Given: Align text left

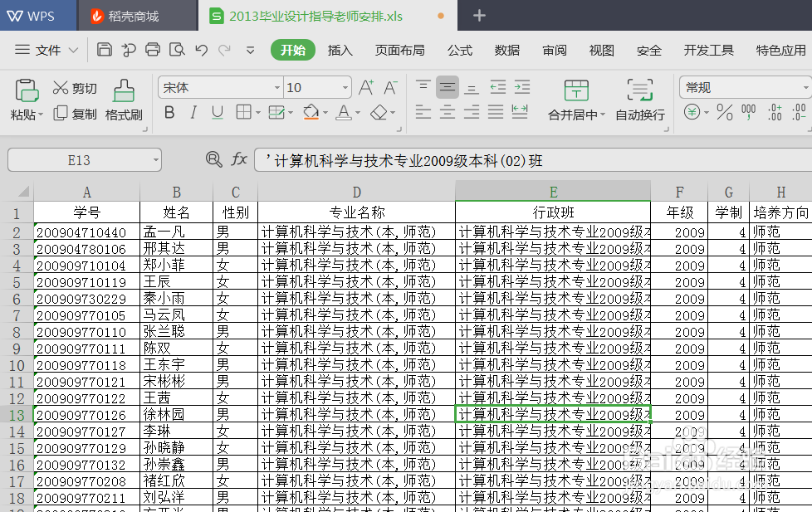Looking at the screenshot, I should 423,112.
